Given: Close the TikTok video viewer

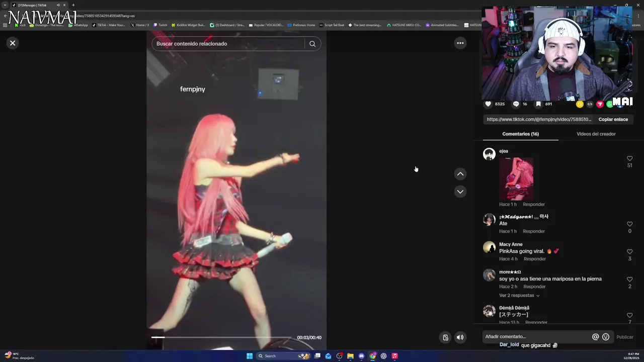Looking at the screenshot, I should click(x=13, y=43).
